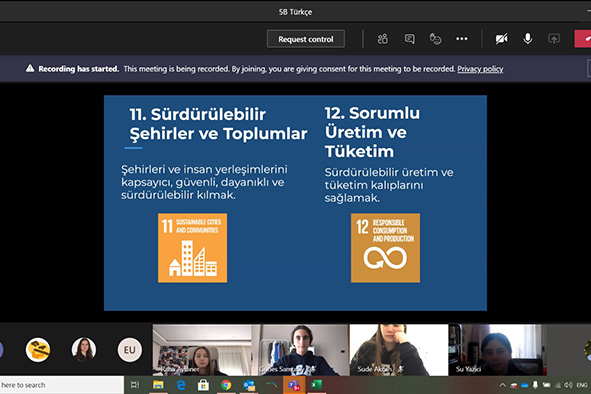591x394 pixels.
Task: Click the Responsible Consumption and Production goal 12 image
Action: (385, 248)
